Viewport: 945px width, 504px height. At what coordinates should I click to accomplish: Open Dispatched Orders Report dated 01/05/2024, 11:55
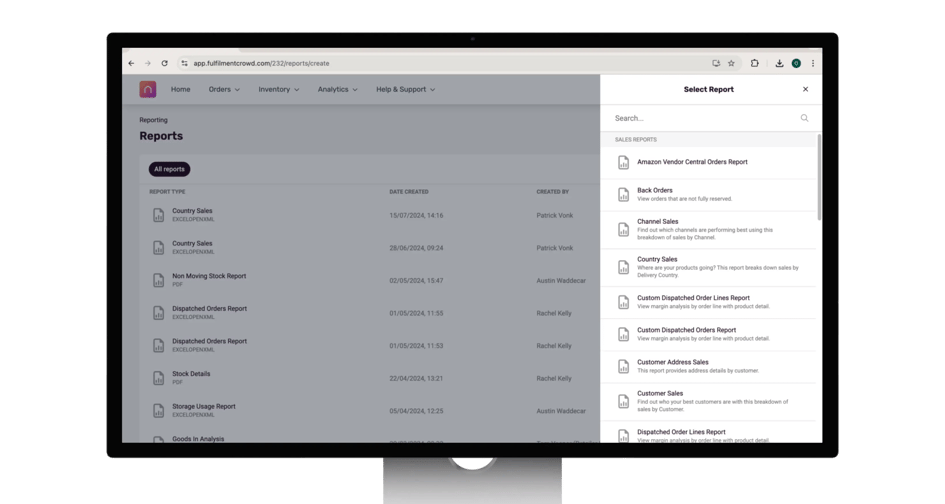[x=369, y=313]
